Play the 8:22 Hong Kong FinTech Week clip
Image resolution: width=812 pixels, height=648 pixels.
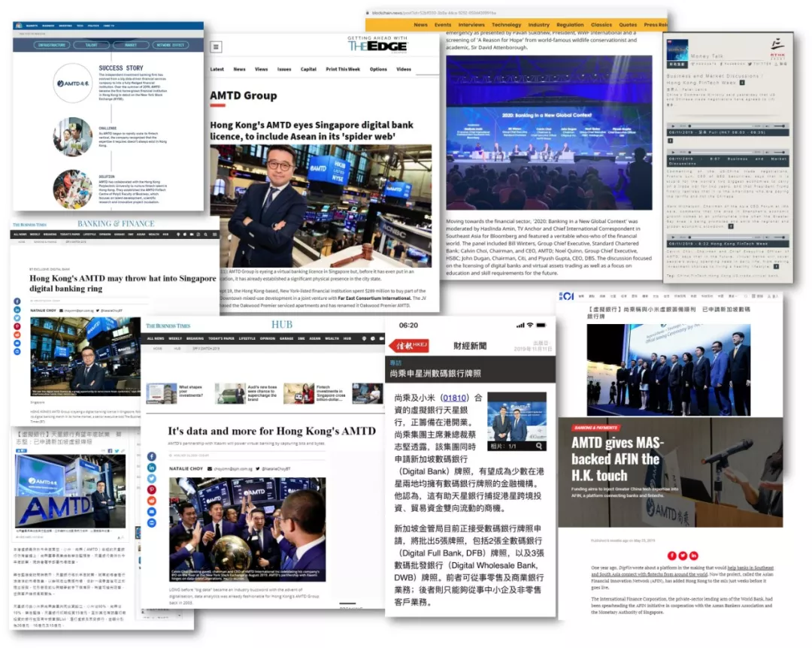[x=673, y=238]
